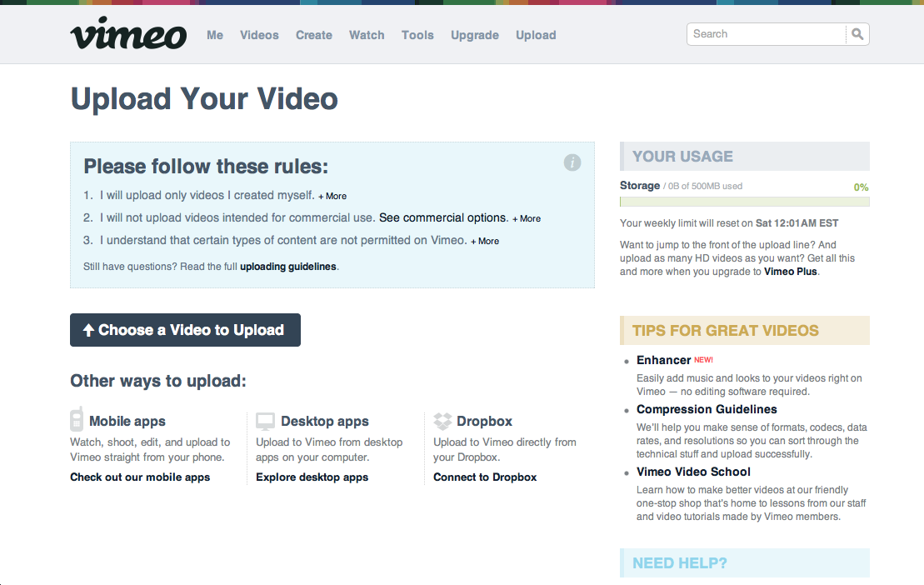Viewport: 924px width, 585px height.
Task: Open See commercial options link
Action: pyautogui.click(x=444, y=218)
